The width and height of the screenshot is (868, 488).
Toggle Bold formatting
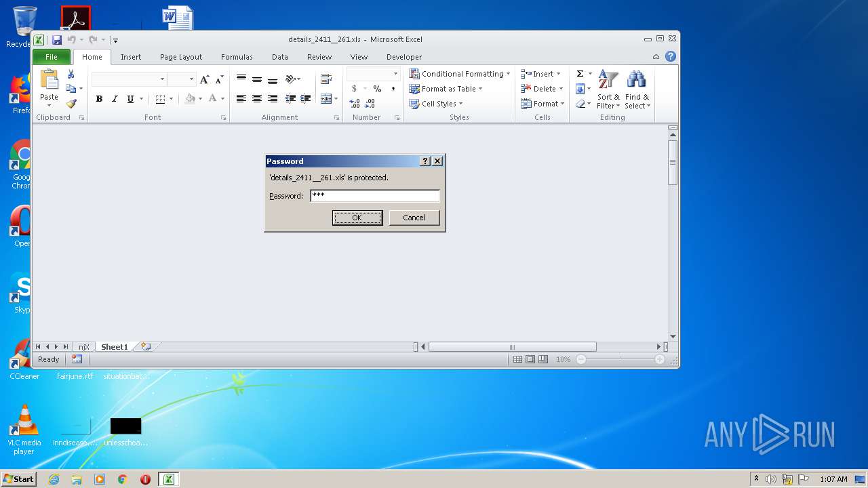pyautogui.click(x=99, y=99)
